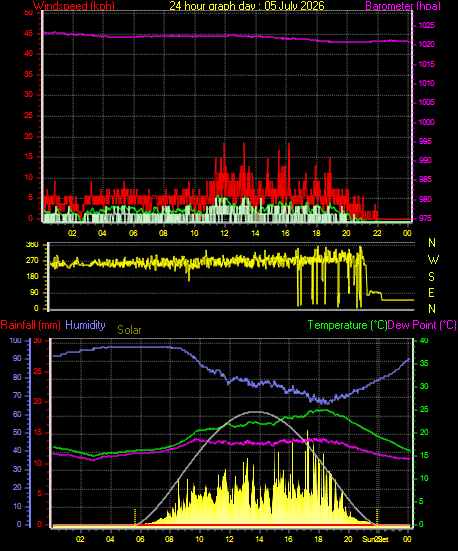458x551 pixels.
Task: Click the "Solar" legend label
Action: pyautogui.click(x=129, y=330)
